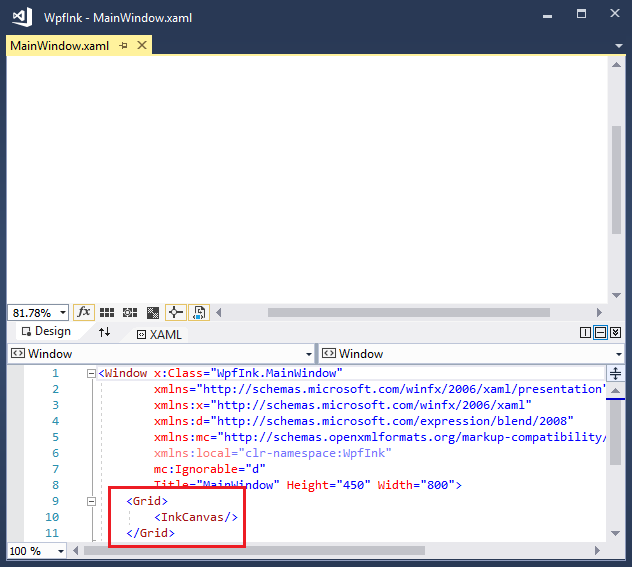Switch to the Design pane tab

pos(46,331)
